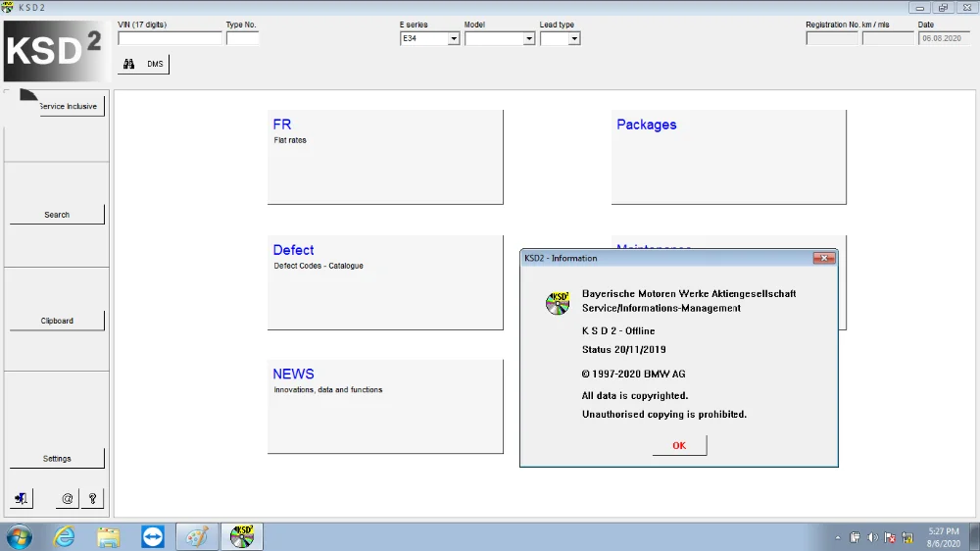This screenshot has width=980, height=551.
Task: Click the km / mls field
Action: [x=888, y=38]
